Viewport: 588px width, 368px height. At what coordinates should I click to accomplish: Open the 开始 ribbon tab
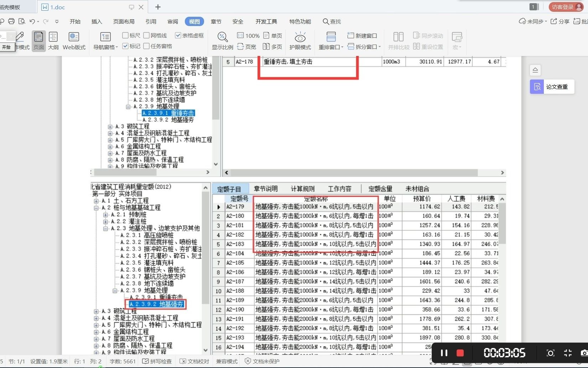75,21
